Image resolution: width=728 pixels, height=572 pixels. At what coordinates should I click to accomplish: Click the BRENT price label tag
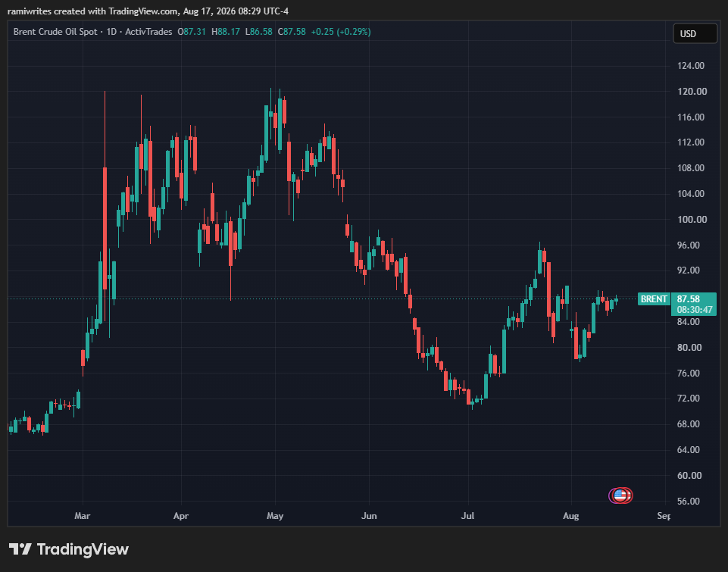pyautogui.click(x=654, y=299)
